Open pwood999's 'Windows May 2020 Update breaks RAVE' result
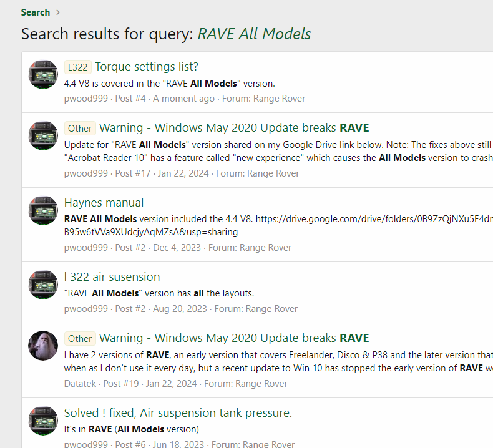This screenshot has width=493, height=448. coord(234,128)
